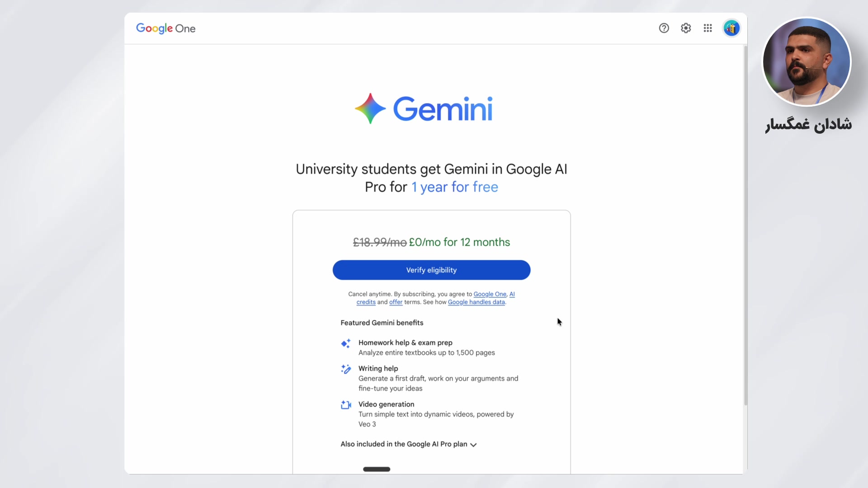This screenshot has height=488, width=868.
Task: Open the Settings gear icon
Action: (686, 28)
